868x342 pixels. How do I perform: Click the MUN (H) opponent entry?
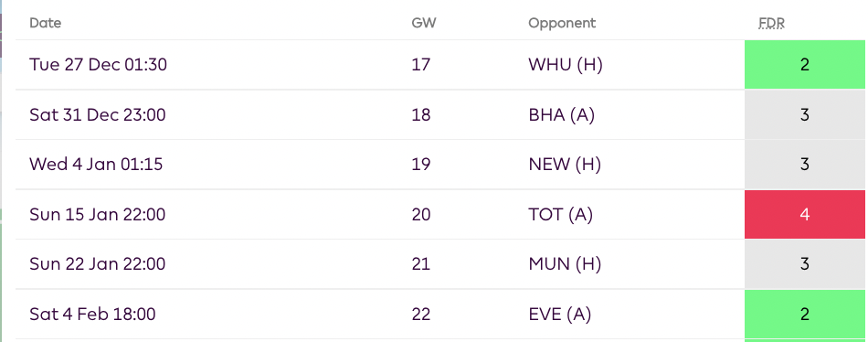click(x=565, y=264)
